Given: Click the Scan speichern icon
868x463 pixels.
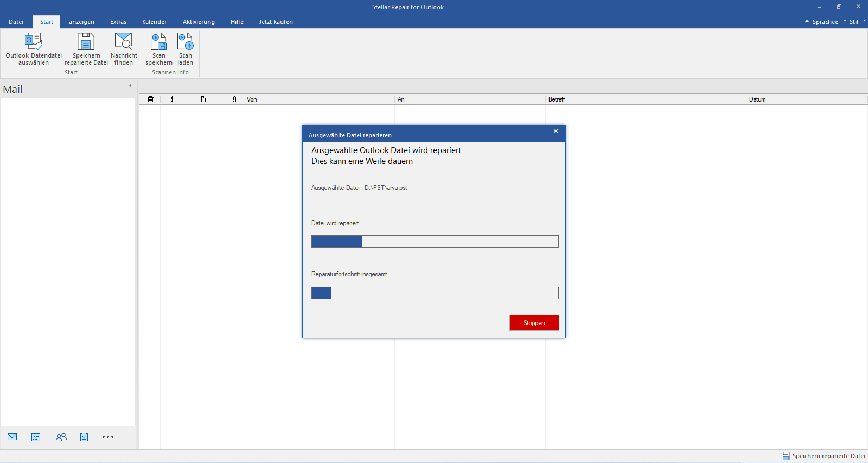Looking at the screenshot, I should (158, 42).
